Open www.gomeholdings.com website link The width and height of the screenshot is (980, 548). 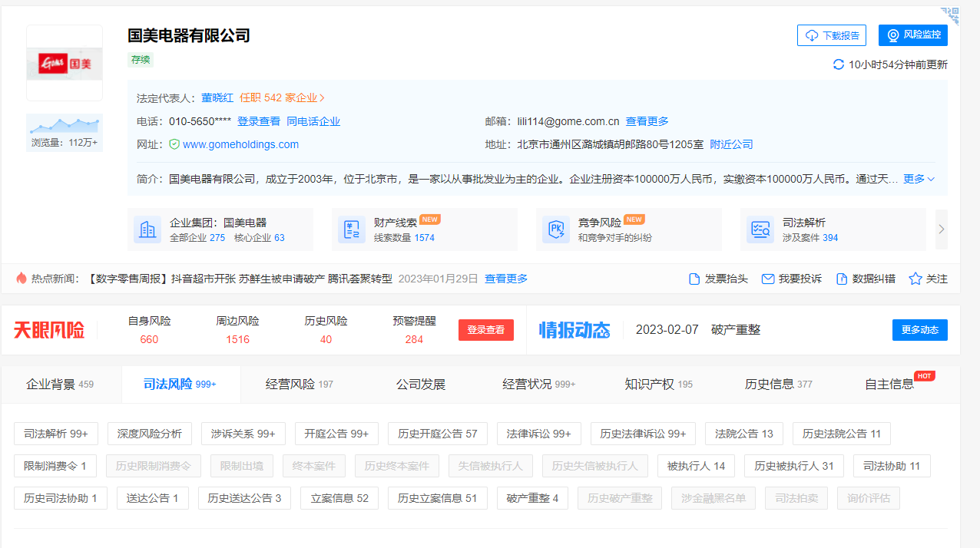240,144
